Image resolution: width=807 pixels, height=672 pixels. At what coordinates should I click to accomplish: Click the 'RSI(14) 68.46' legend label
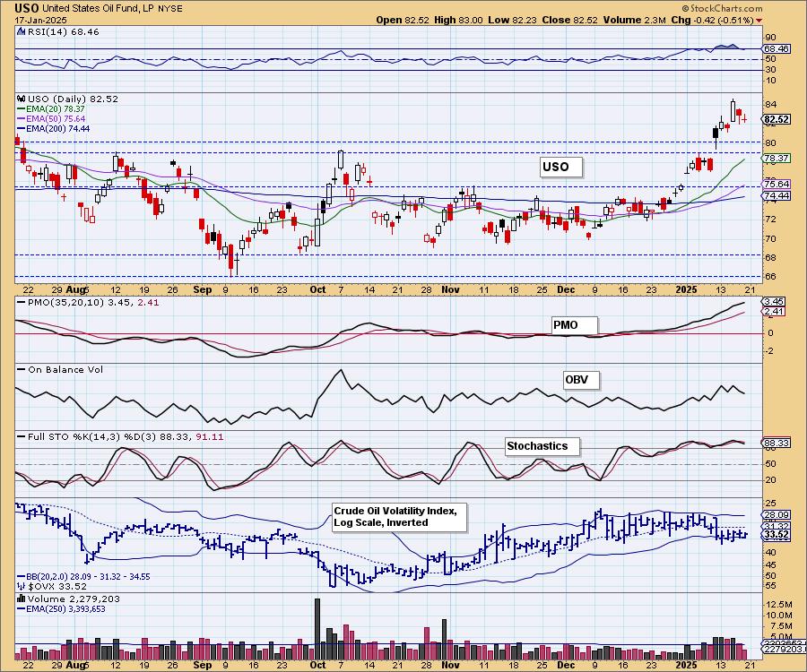[62, 32]
